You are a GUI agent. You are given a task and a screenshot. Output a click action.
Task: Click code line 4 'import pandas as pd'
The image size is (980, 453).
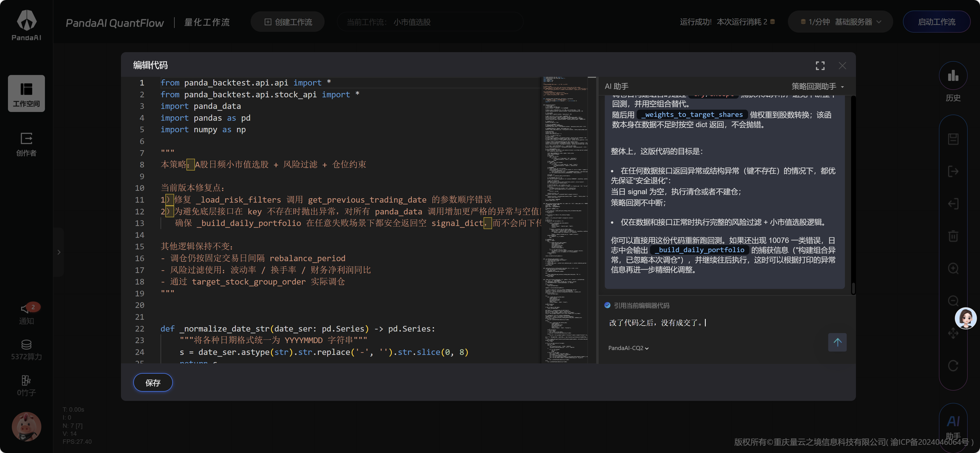coord(205,118)
